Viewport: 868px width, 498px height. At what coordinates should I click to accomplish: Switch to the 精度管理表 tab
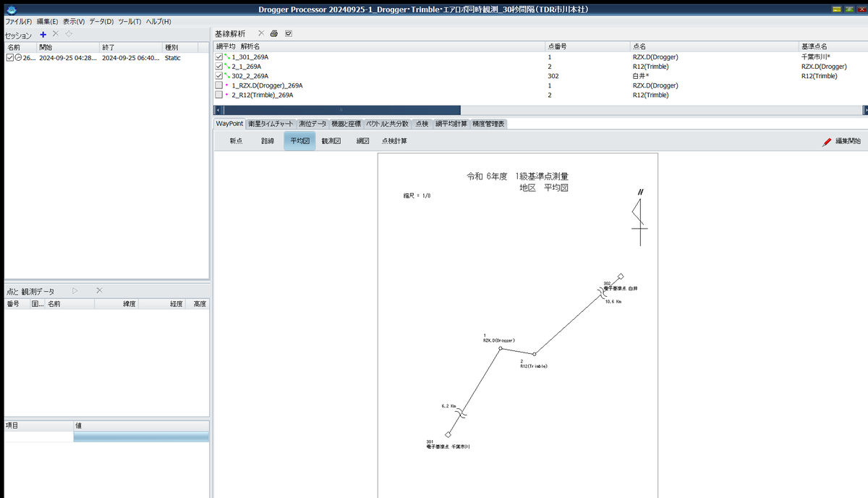[489, 124]
